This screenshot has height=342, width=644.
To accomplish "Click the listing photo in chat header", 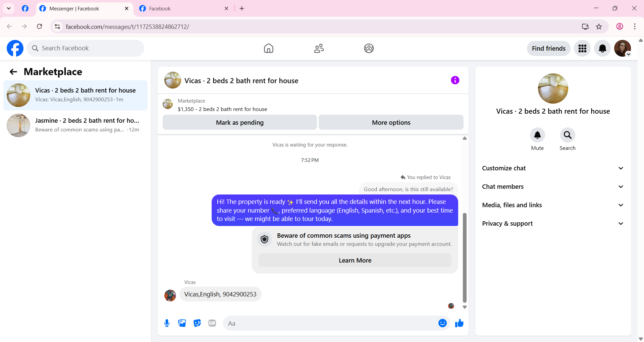I will (173, 80).
